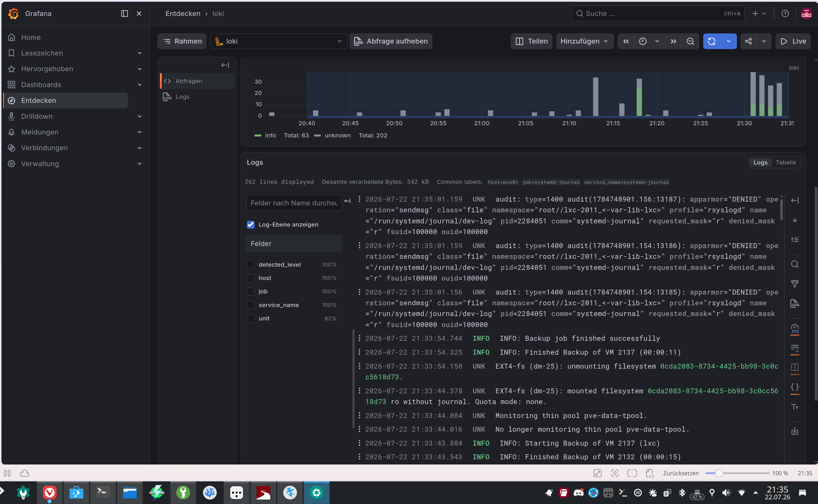Dock the sidebar menu panel icon
Screen dimensions: 818x504
(x=124, y=14)
